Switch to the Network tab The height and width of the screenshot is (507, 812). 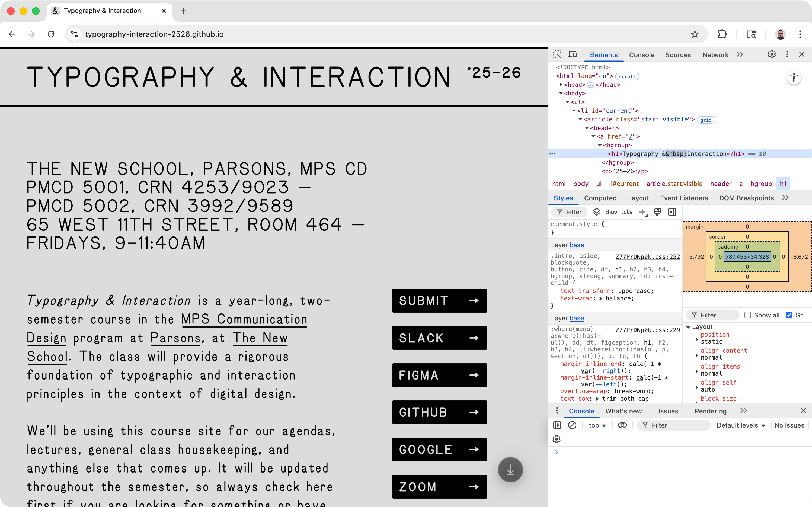click(x=715, y=55)
